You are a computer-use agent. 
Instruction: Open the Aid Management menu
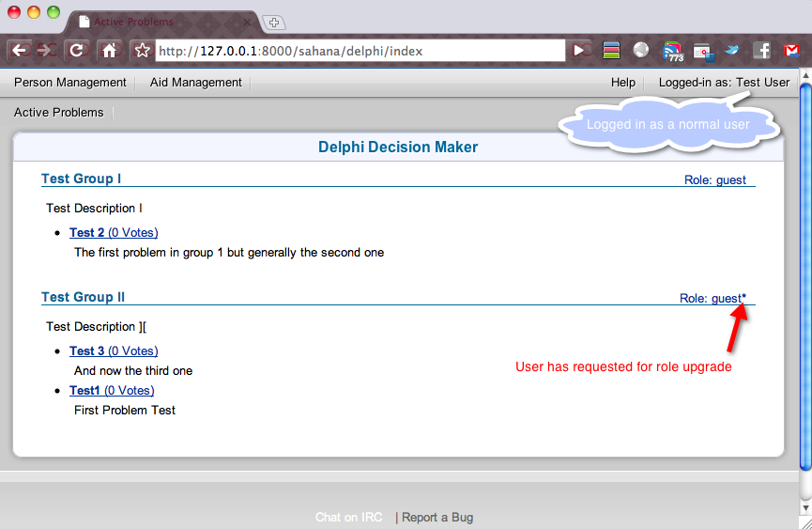[196, 83]
